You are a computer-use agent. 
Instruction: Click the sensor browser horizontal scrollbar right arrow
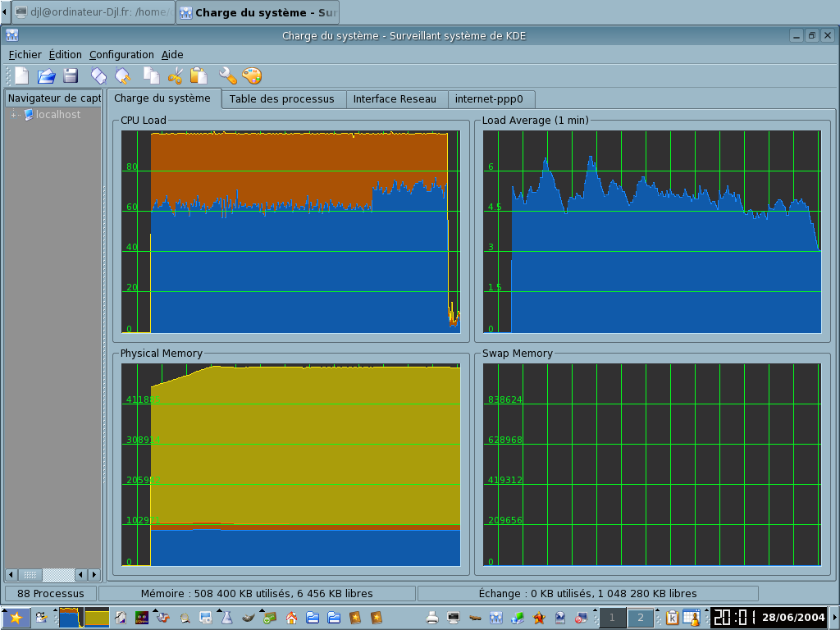click(x=94, y=575)
